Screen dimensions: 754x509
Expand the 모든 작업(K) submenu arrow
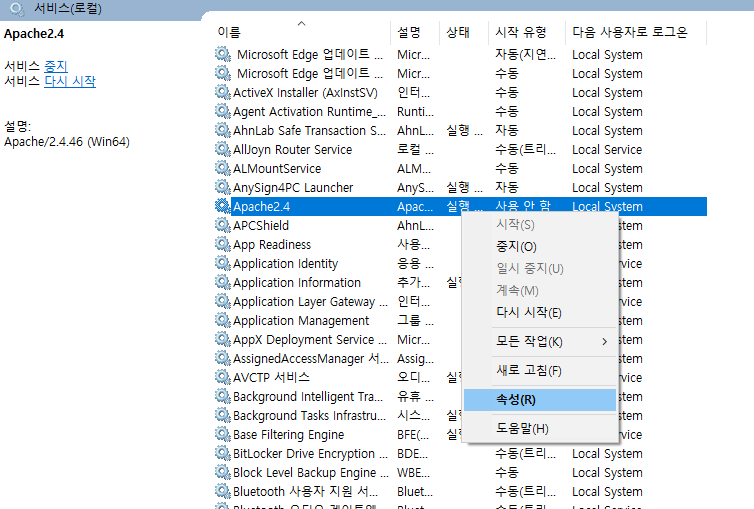click(604, 342)
